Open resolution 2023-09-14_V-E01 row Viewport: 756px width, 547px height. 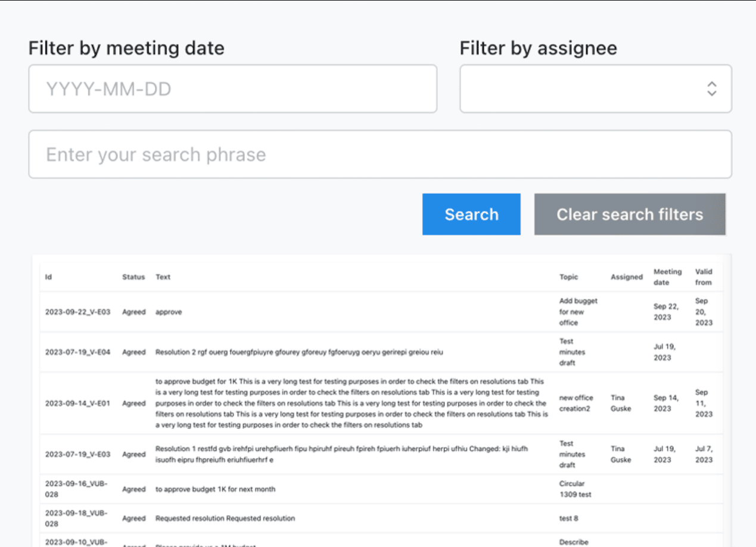(77, 403)
